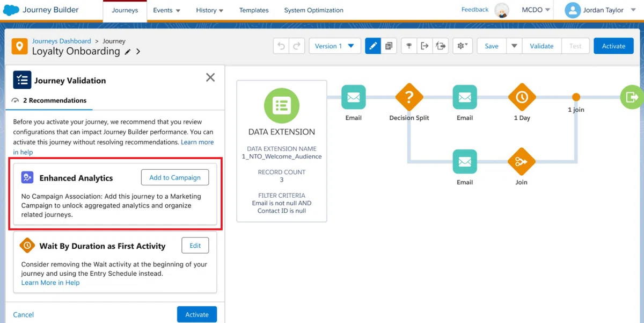Click the Validate button
Screen dimensions: 644x323
[541, 46]
